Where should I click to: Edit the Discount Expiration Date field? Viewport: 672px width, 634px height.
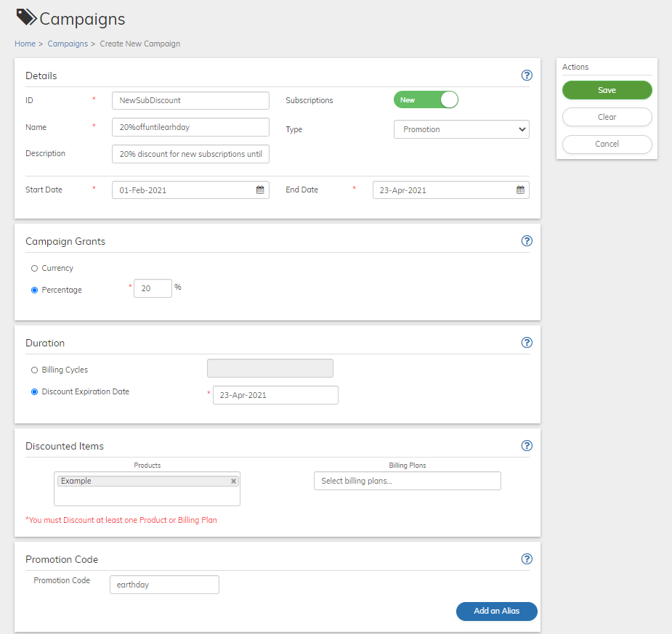275,395
